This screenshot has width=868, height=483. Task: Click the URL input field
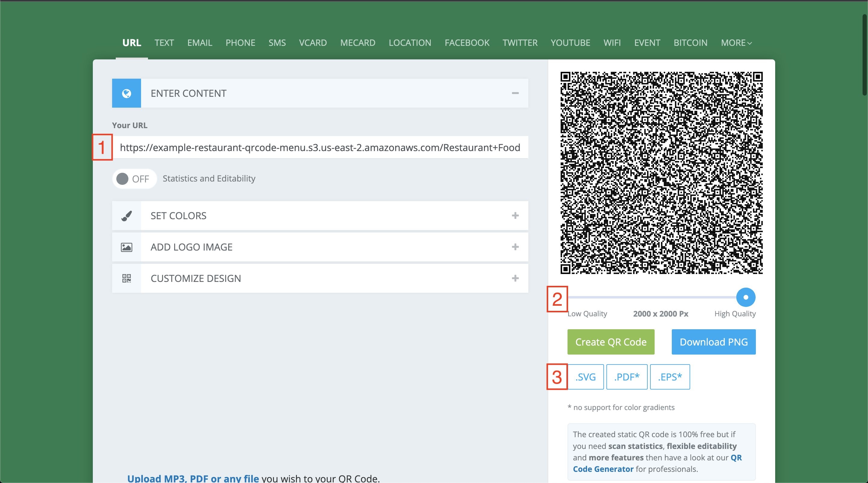tap(320, 147)
